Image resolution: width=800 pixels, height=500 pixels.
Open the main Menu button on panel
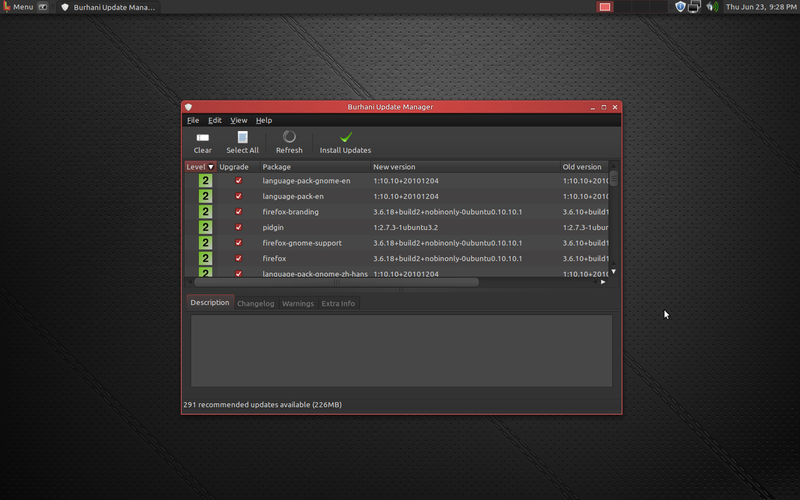(17, 7)
